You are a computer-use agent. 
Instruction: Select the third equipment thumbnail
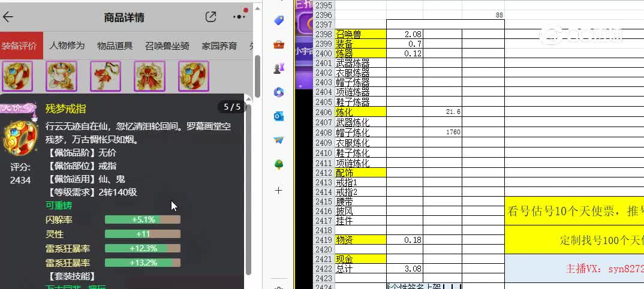click(x=106, y=76)
